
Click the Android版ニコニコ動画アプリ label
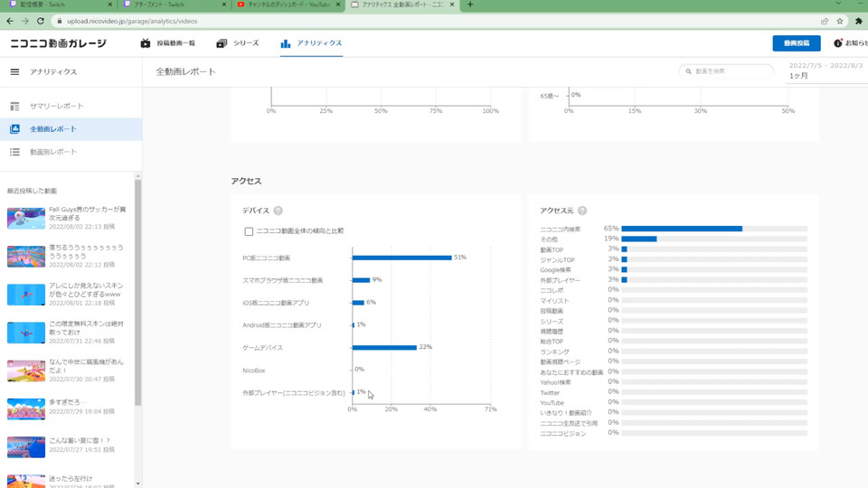pyautogui.click(x=282, y=325)
